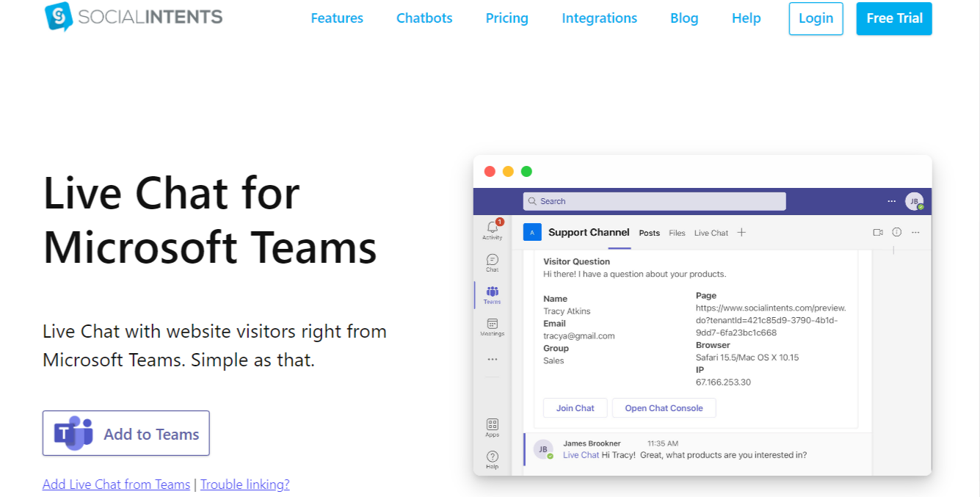The height and width of the screenshot is (497, 980).
Task: Open the Live Chat tab
Action: pyautogui.click(x=711, y=233)
